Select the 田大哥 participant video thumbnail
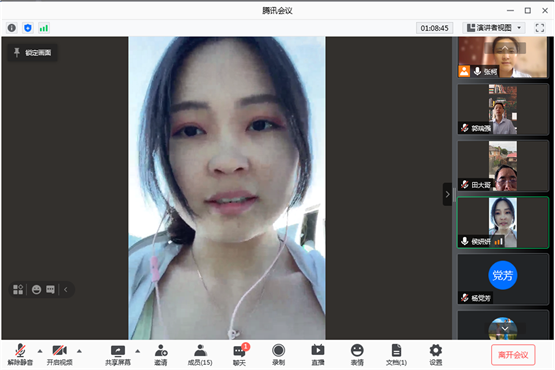 click(503, 166)
